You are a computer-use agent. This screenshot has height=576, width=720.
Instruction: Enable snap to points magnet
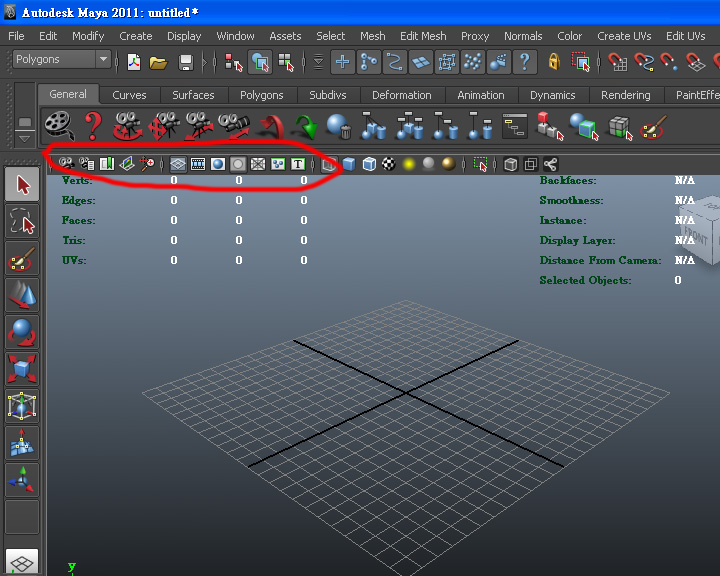669,62
